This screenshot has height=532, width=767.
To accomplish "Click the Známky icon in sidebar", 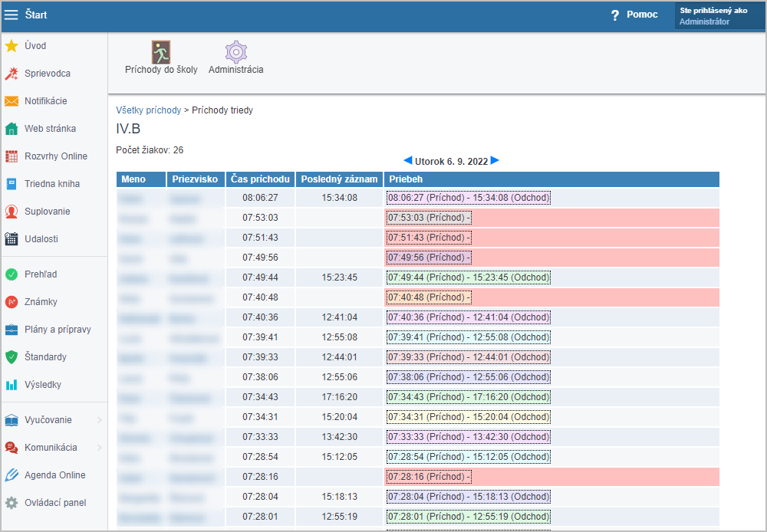I will click(12, 302).
